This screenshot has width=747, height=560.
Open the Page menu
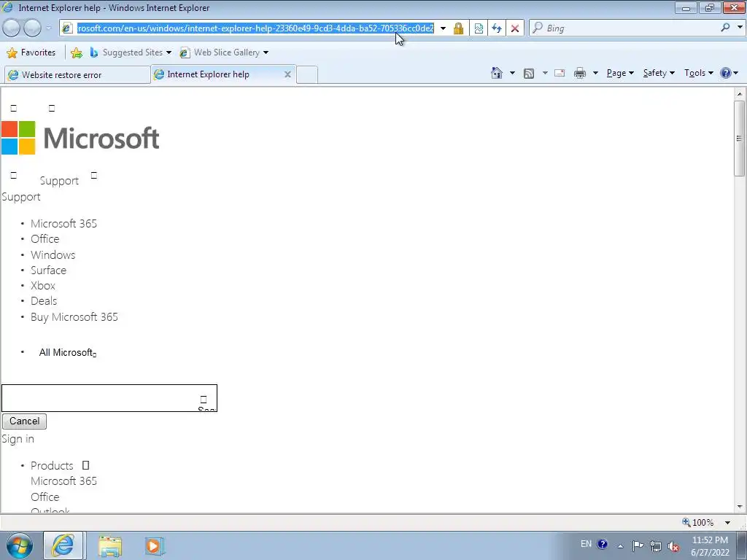coord(620,73)
